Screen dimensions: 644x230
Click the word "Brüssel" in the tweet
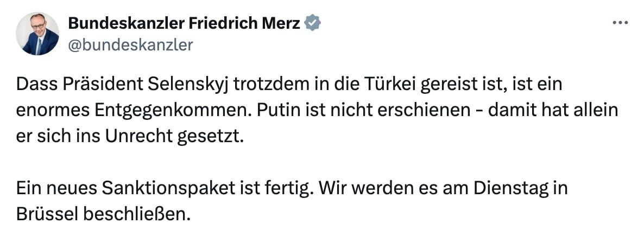[47, 213]
